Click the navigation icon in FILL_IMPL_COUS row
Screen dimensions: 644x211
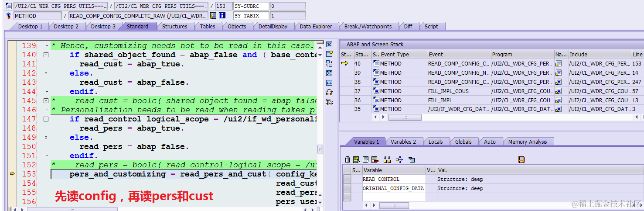click(559, 91)
